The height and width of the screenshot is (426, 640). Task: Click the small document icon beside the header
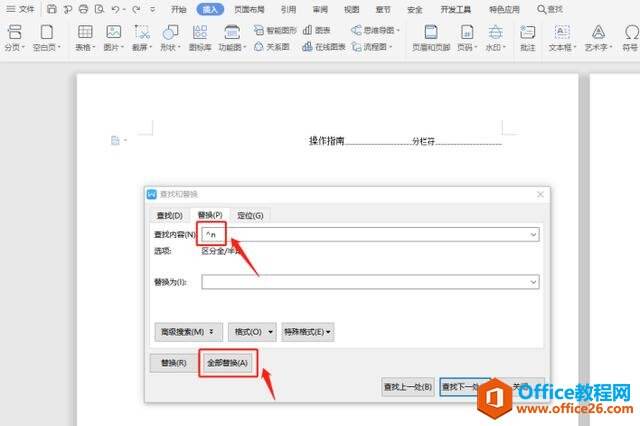pyautogui.click(x=116, y=140)
